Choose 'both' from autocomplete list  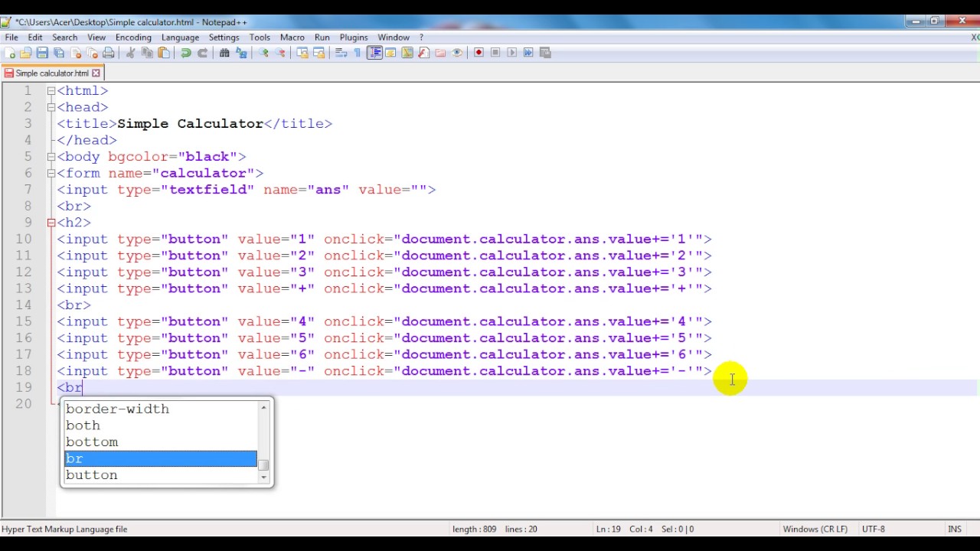(x=160, y=425)
